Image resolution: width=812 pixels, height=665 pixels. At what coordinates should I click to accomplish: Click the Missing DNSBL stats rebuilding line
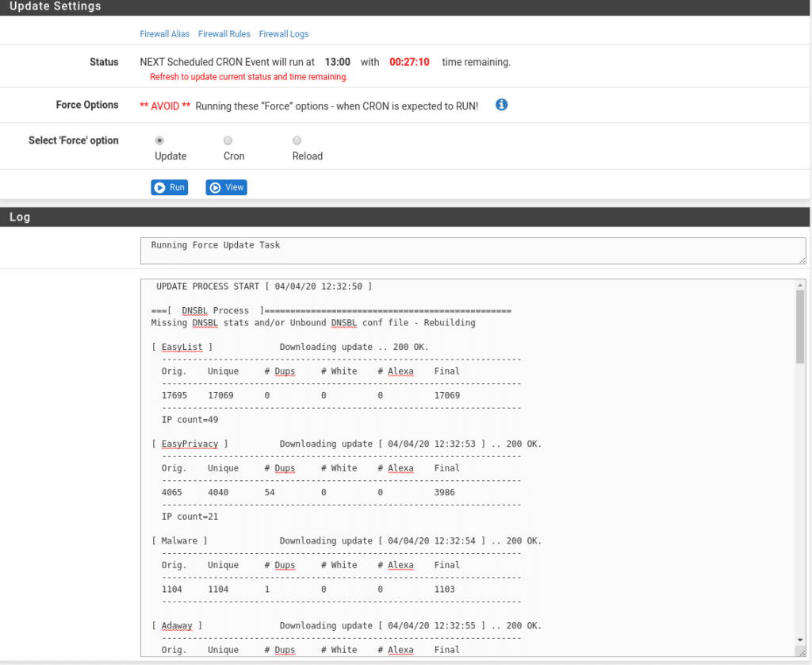[x=313, y=322]
